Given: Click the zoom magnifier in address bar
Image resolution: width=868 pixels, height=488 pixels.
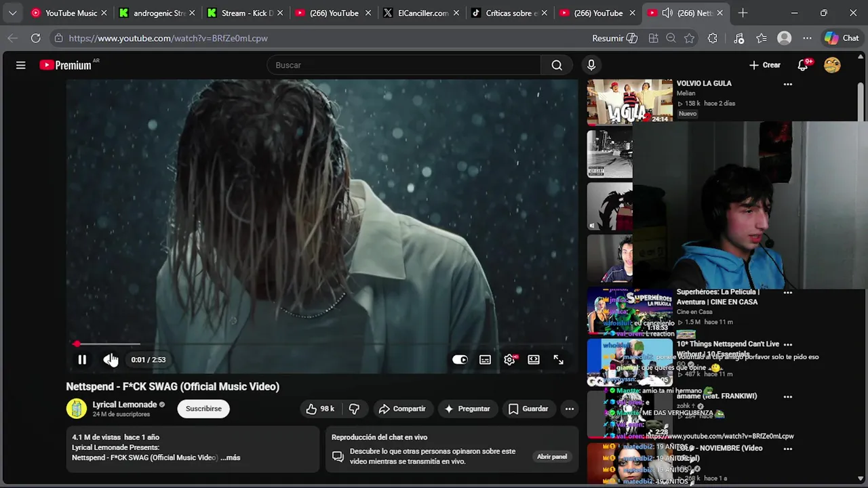Looking at the screenshot, I should click(671, 39).
